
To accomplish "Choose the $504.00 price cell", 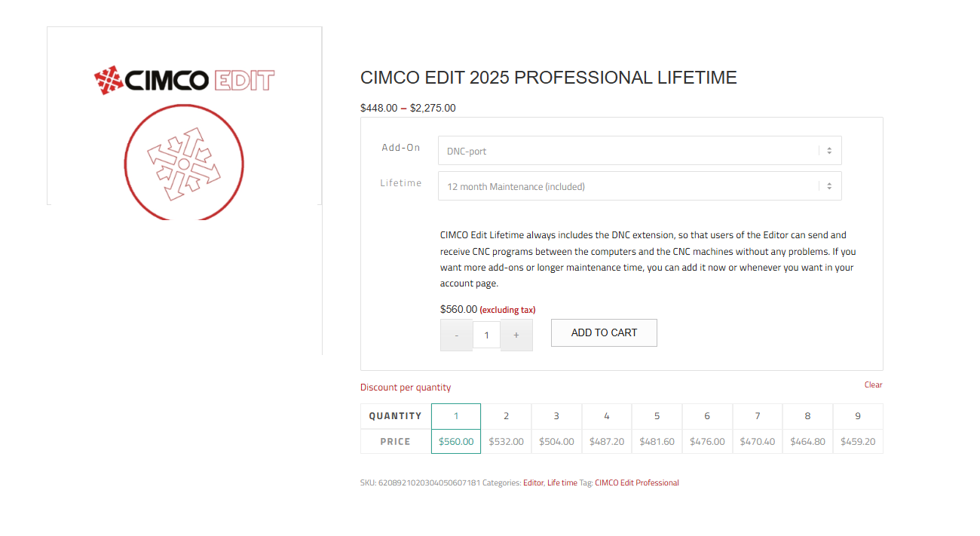I will click(x=556, y=442).
